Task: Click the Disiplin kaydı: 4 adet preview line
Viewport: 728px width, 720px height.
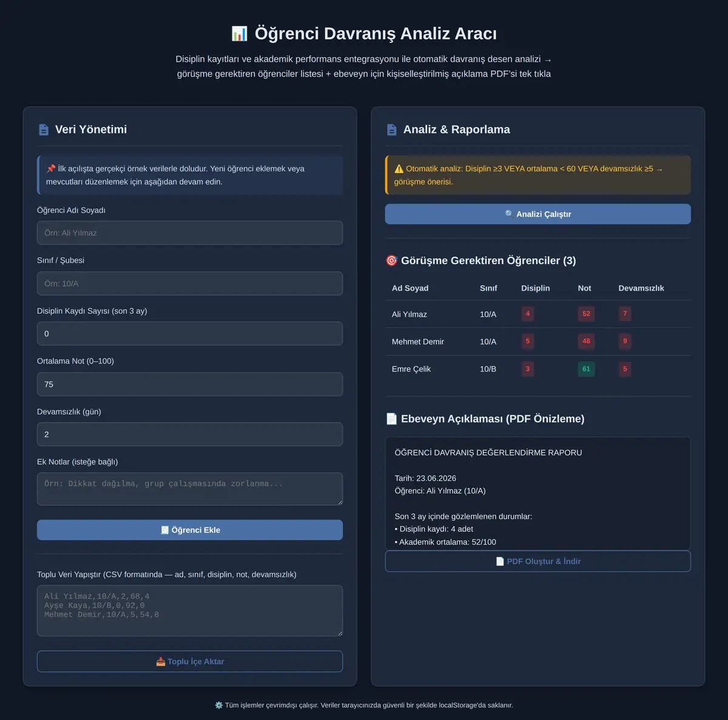Action: tap(434, 529)
